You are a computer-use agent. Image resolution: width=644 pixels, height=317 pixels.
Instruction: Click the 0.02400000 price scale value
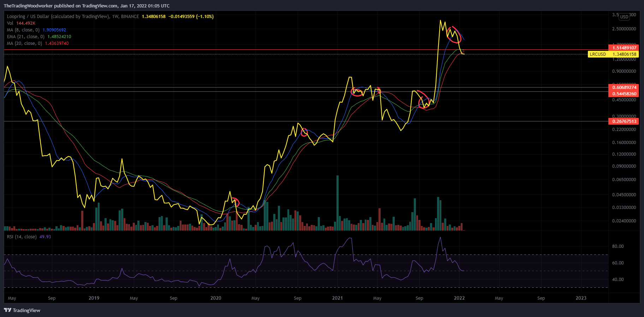624,221
